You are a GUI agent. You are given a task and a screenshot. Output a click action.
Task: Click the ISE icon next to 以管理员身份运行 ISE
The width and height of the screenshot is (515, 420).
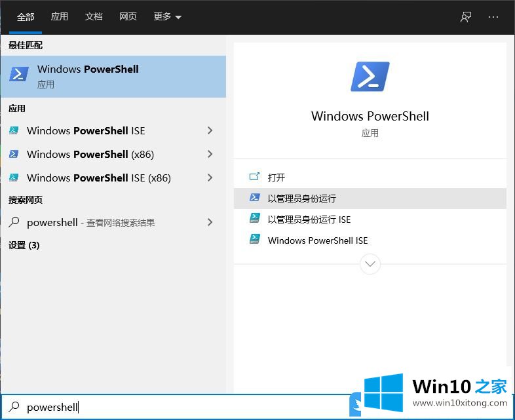[254, 218]
